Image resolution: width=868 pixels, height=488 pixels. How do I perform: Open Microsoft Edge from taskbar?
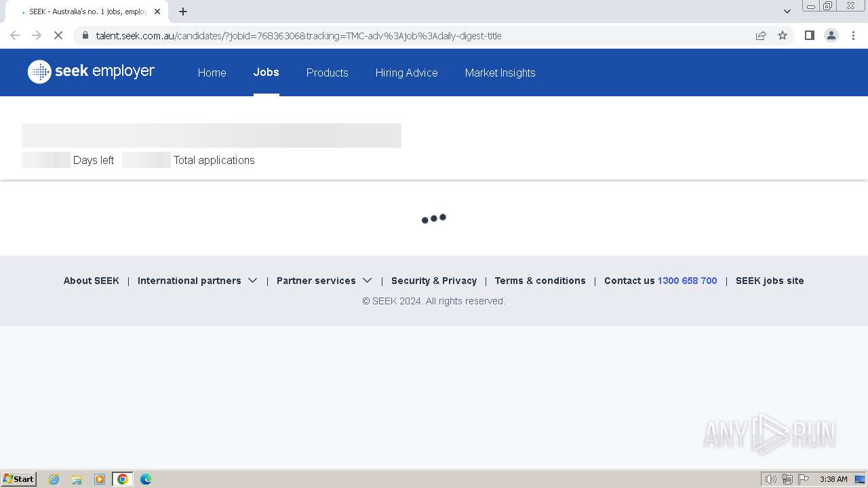146,479
